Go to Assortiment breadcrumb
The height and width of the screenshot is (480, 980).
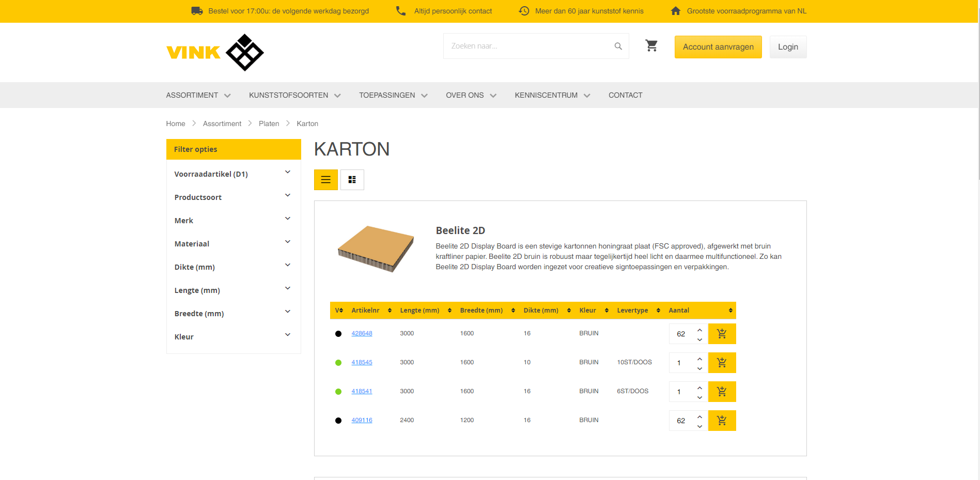(222, 123)
